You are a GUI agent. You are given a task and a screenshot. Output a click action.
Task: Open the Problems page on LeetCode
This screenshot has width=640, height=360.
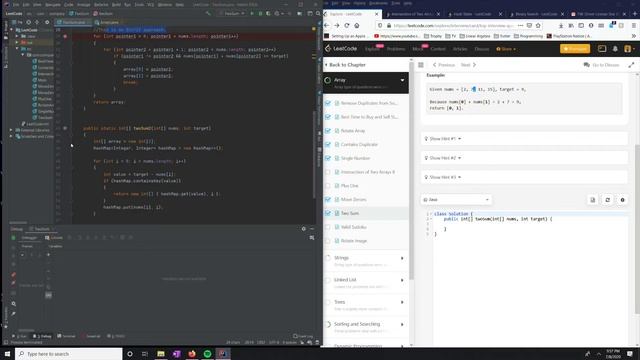pos(396,49)
